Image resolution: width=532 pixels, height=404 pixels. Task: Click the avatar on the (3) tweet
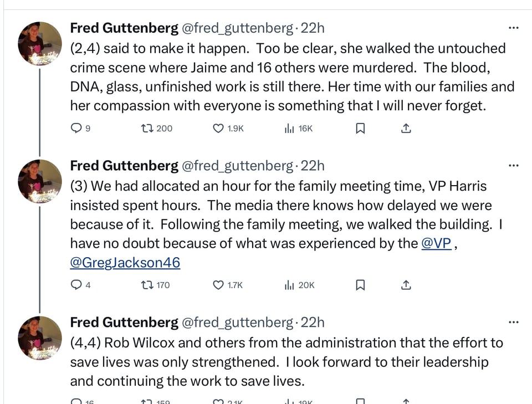click(x=40, y=181)
